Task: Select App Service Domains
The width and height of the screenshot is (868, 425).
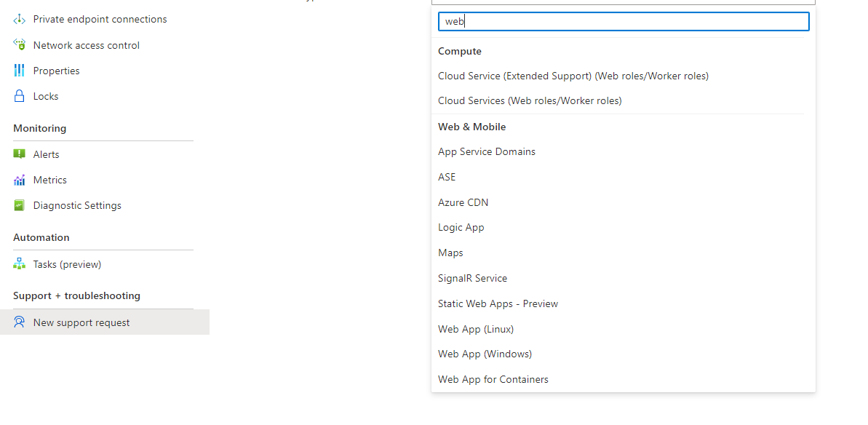Action: [x=486, y=151]
